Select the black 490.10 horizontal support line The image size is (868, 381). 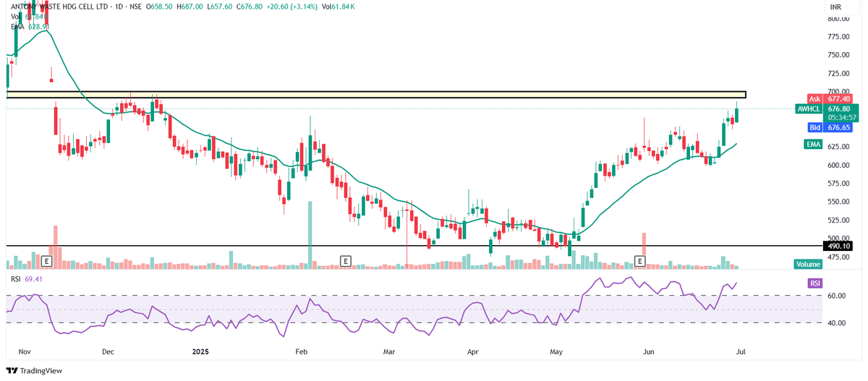tap(415, 246)
